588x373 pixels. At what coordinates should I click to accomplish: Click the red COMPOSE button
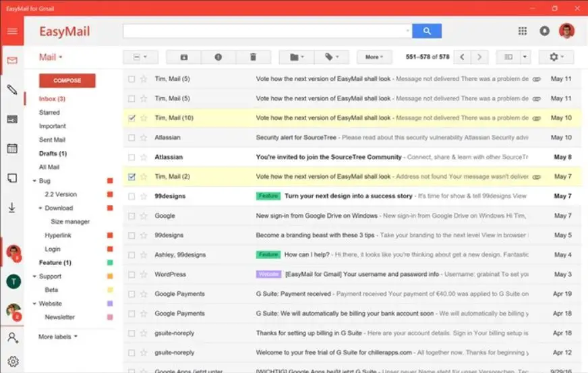[67, 80]
